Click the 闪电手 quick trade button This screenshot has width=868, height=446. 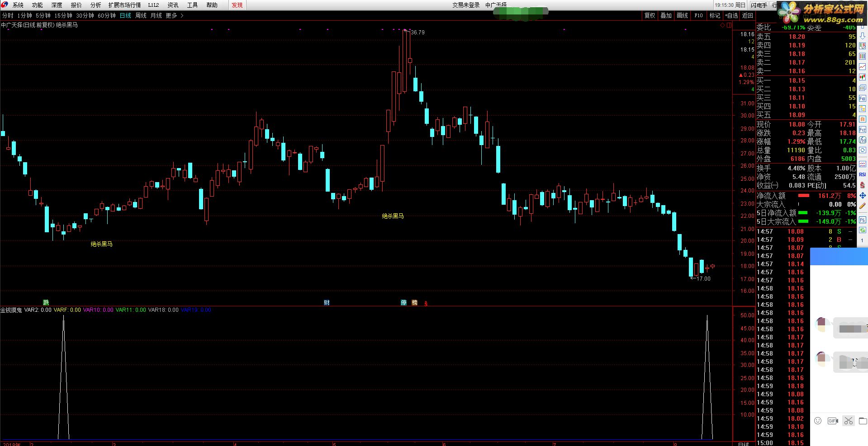click(759, 5)
